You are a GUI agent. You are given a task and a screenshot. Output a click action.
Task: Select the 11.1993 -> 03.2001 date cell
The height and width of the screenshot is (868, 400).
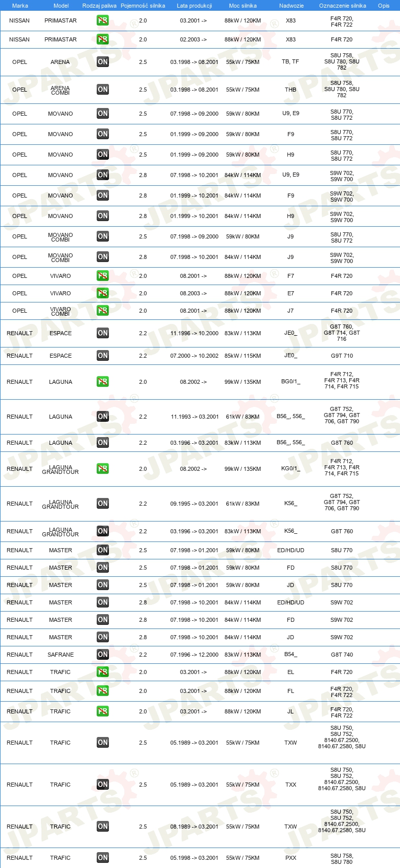pos(194,417)
